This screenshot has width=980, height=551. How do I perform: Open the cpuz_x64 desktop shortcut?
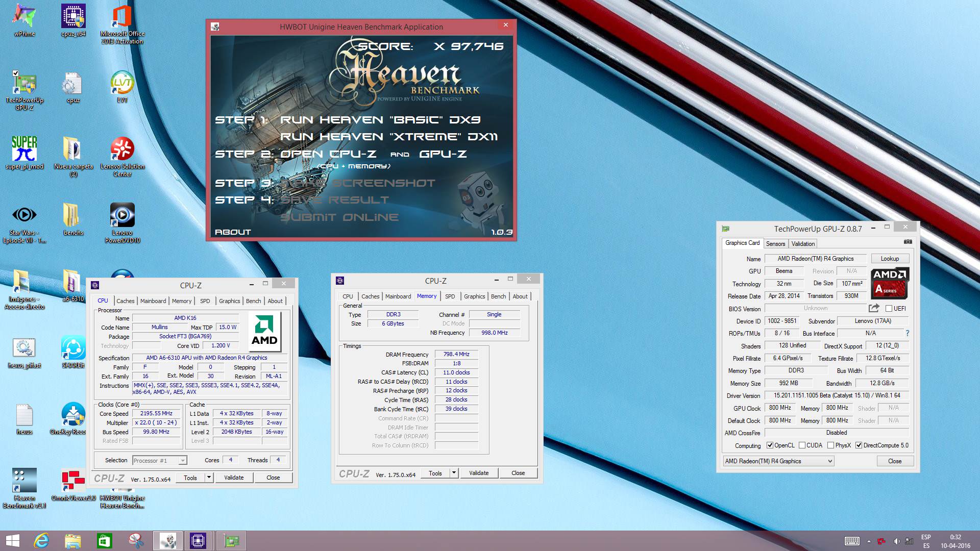[73, 20]
